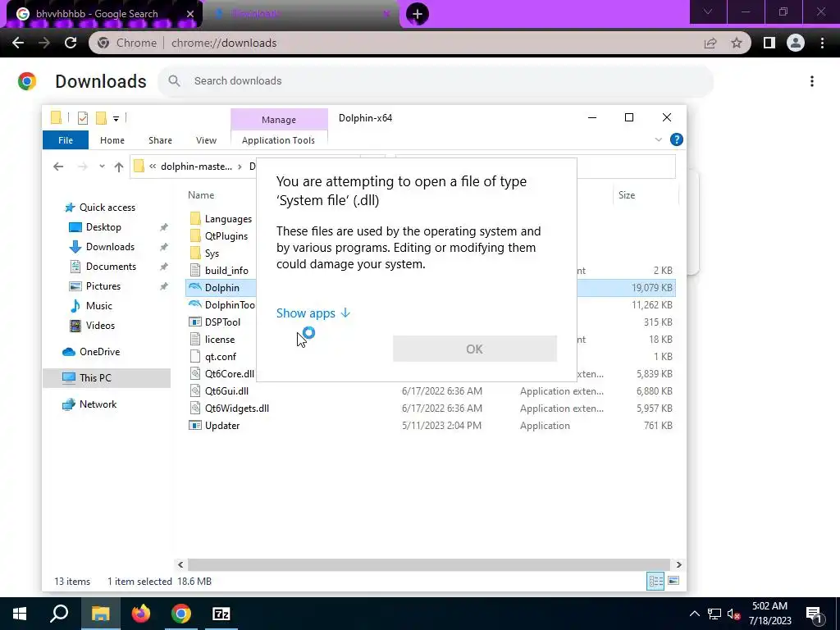The height and width of the screenshot is (630, 840).
Task: Select Downloads in navigation pane
Action: click(x=111, y=247)
